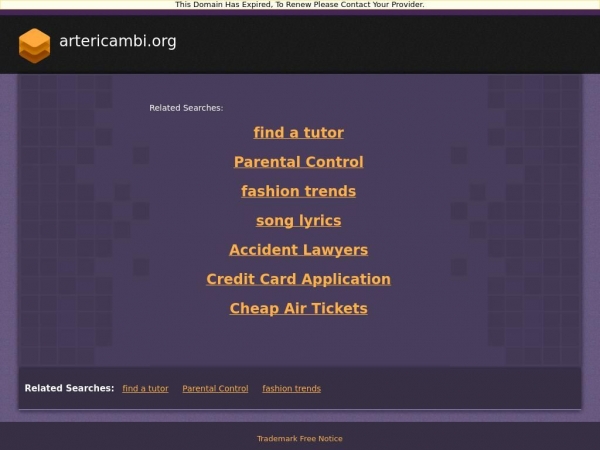The height and width of the screenshot is (450, 600).
Task: Click the bold "Related Searches:" footer label
Action: point(69,388)
